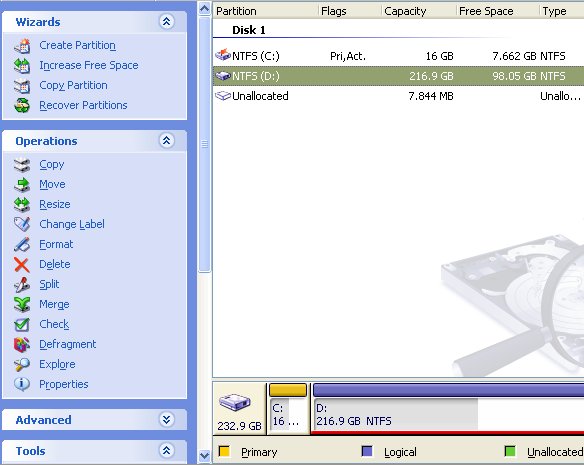This screenshot has width=584, height=465.
Task: Choose the Merge operation link
Action: 54,304
